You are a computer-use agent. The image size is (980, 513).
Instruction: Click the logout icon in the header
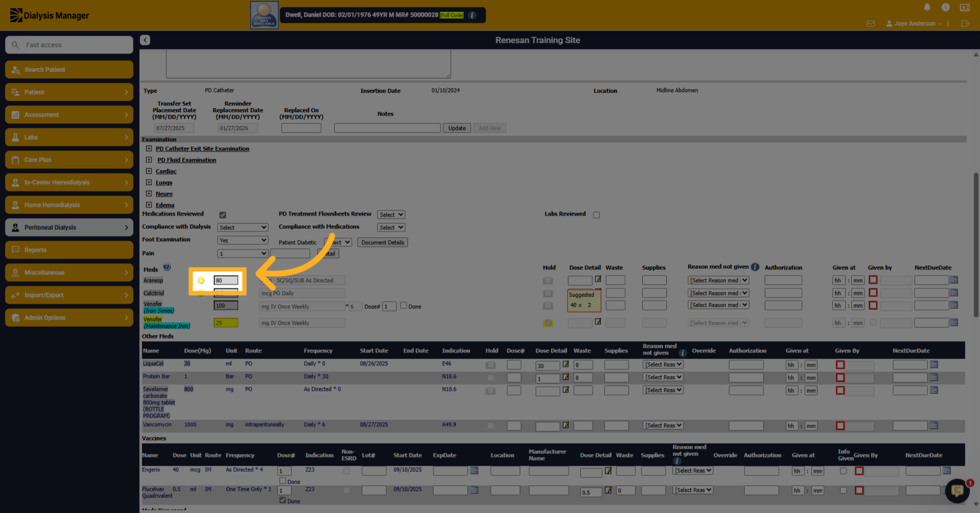pyautogui.click(x=965, y=24)
